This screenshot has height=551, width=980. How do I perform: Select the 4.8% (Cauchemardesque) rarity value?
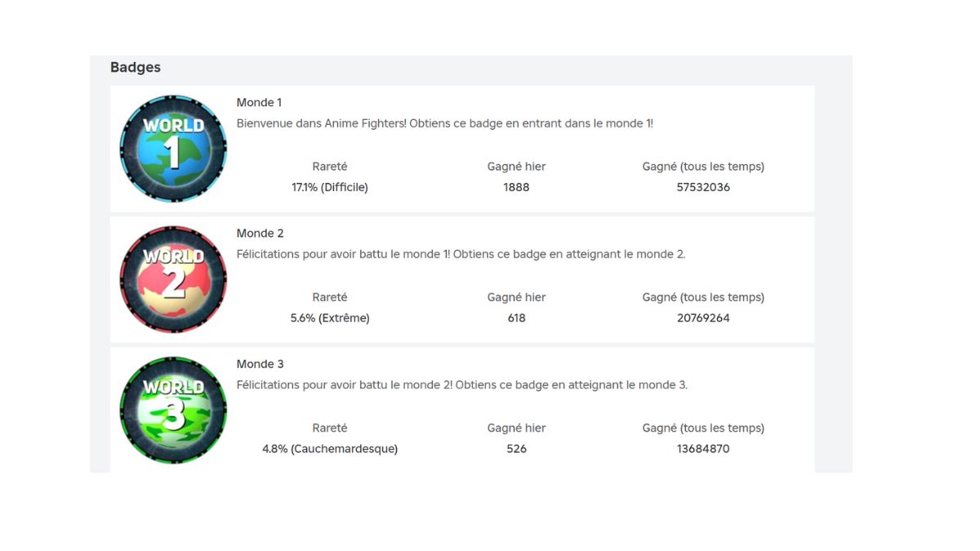pos(330,448)
